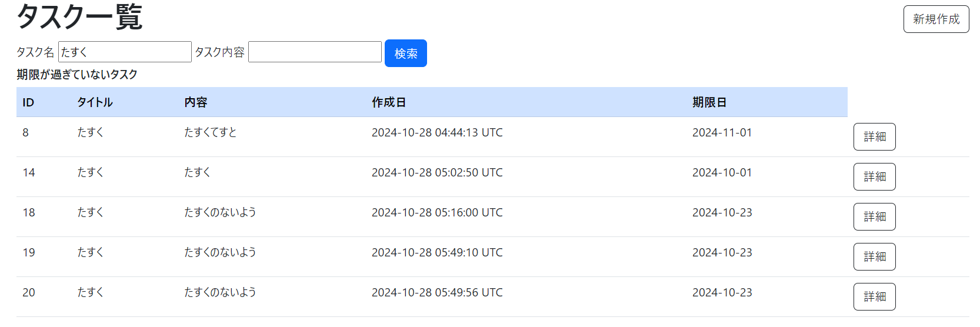Click deadline 2024-11-01
980x327 pixels.
tap(722, 132)
